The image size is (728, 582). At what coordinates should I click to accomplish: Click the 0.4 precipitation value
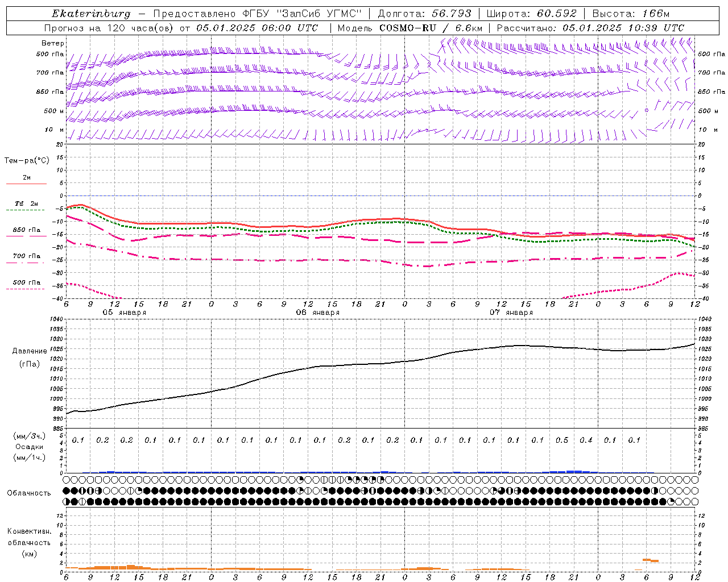[586, 440]
